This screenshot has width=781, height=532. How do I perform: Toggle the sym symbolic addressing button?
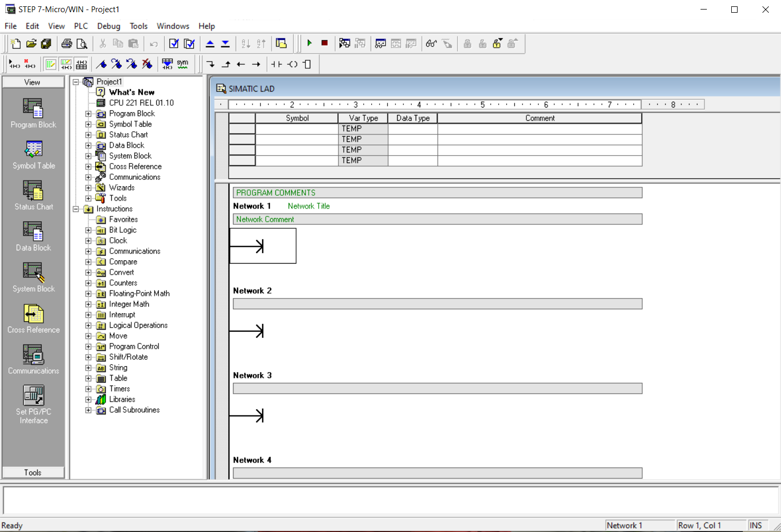click(x=182, y=64)
